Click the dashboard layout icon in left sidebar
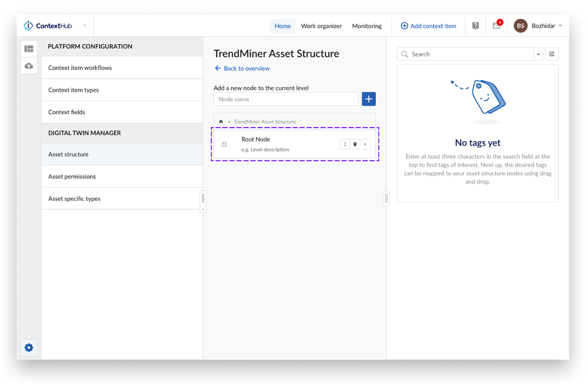The width and height of the screenshot is (588, 384). click(29, 49)
